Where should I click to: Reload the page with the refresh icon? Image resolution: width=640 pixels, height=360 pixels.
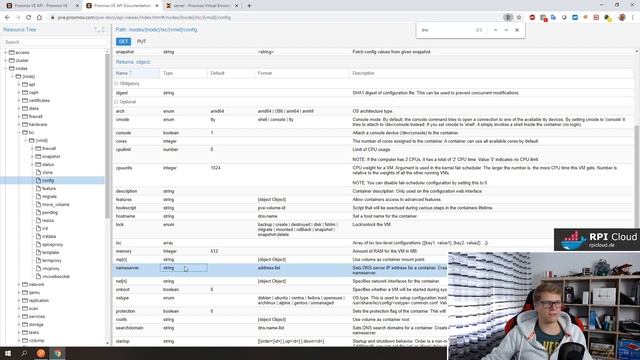click(x=29, y=18)
